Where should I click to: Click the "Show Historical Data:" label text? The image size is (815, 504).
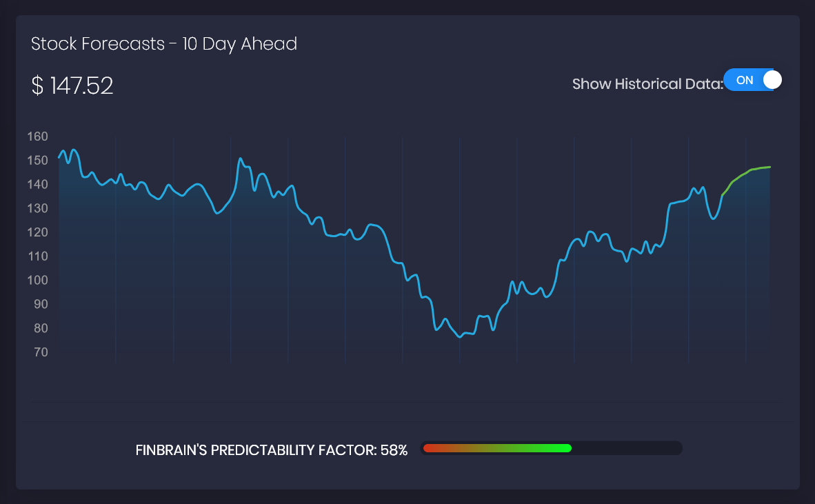tap(647, 84)
